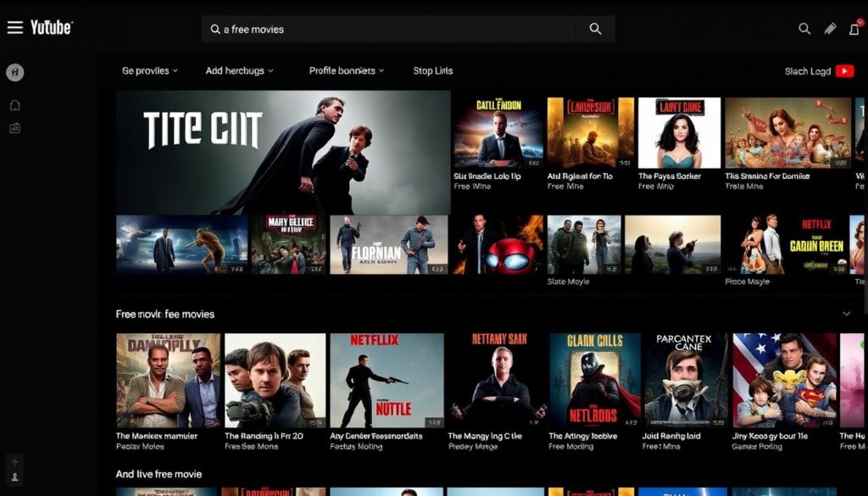
Task: Click the 'Atul Rglleat fon Tlo' title
Action: (x=580, y=176)
